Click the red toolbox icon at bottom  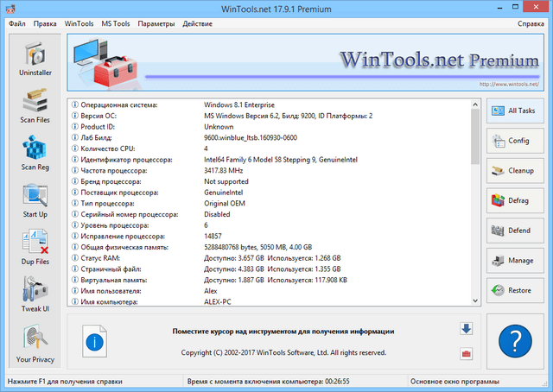[466, 353]
